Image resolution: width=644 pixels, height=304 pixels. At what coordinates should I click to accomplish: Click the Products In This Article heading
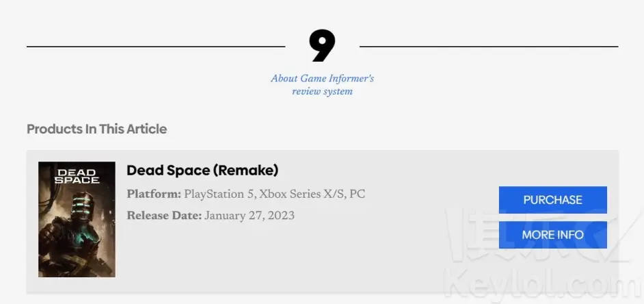(x=97, y=129)
